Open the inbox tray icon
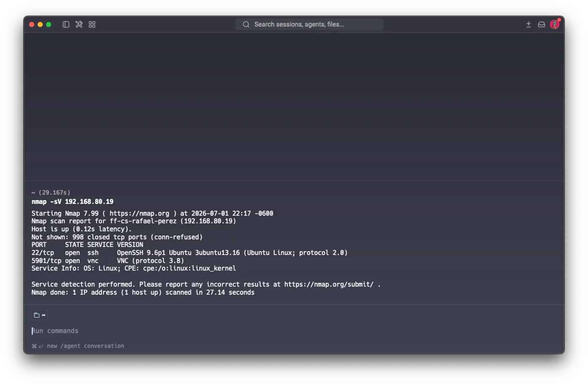The height and width of the screenshot is (385, 588). pyautogui.click(x=542, y=24)
